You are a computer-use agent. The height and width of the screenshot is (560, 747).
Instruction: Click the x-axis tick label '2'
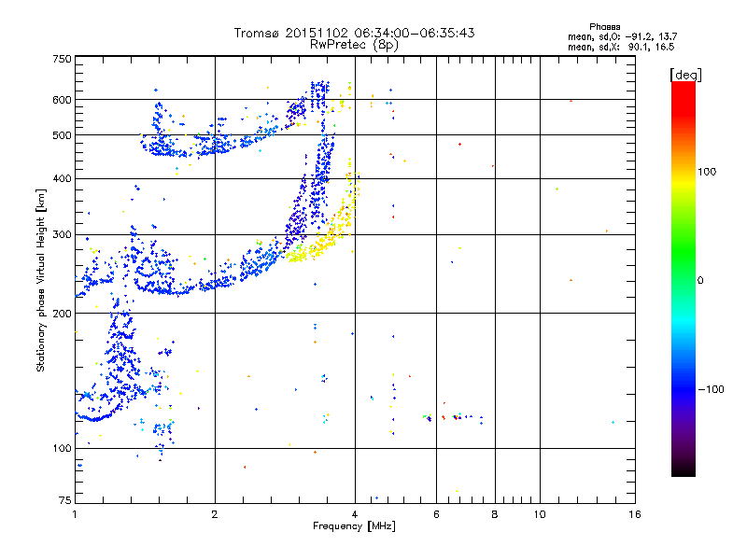coord(215,514)
